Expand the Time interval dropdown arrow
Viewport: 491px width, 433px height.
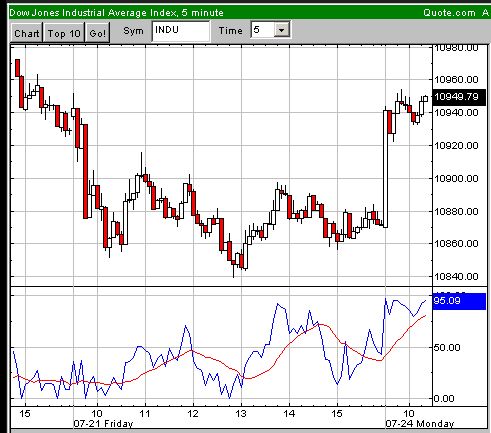click(282, 30)
